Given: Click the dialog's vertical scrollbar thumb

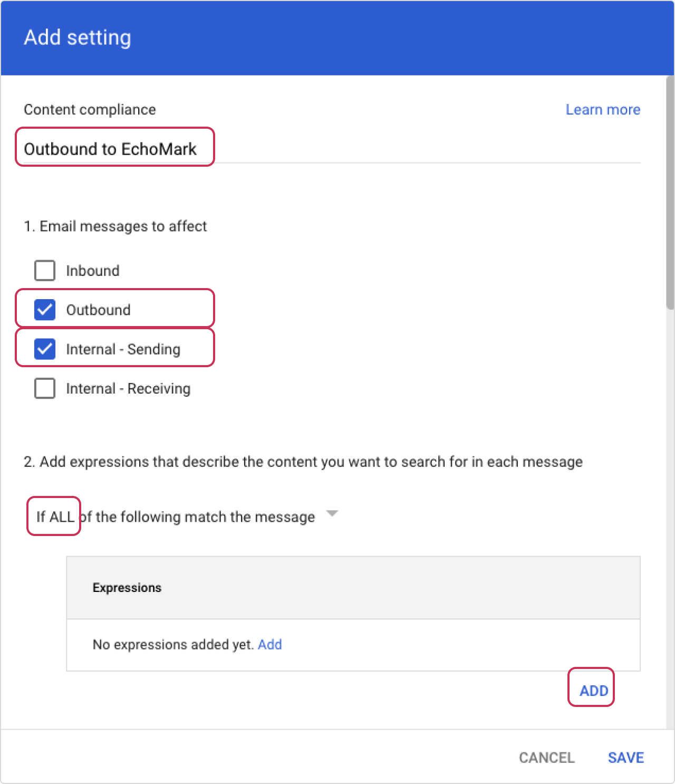Looking at the screenshot, I should (670, 193).
